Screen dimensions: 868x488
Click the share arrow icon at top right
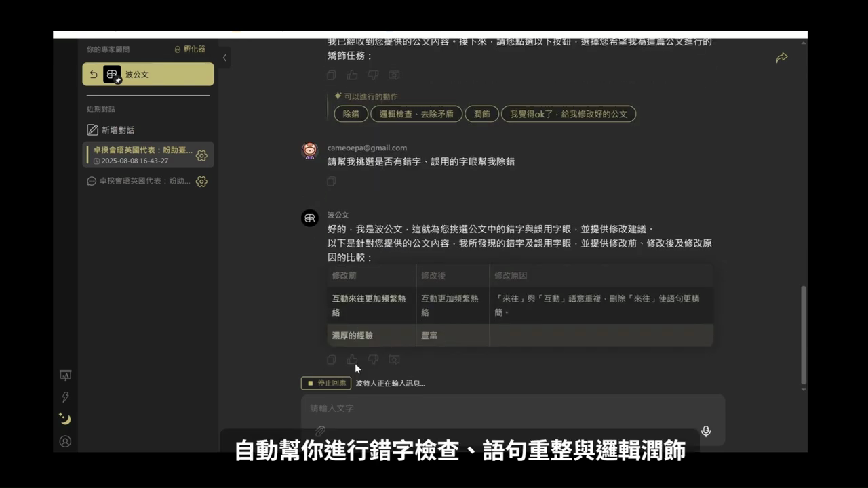pyautogui.click(x=782, y=58)
